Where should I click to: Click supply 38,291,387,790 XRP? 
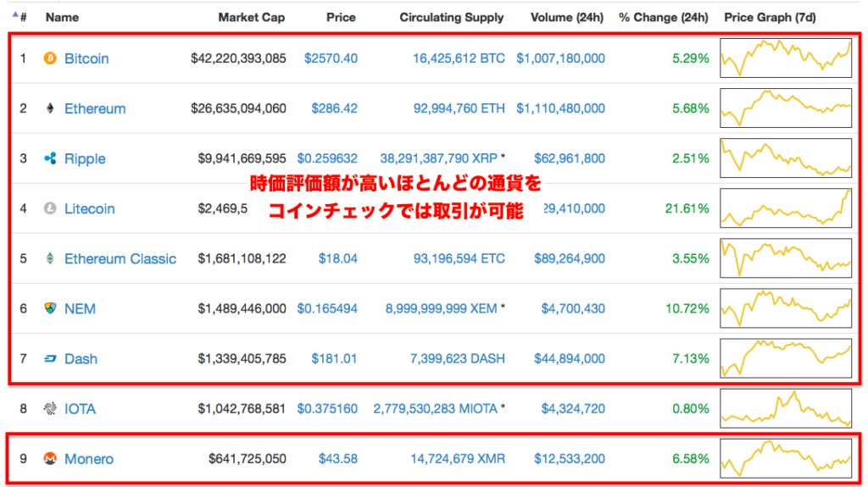[x=438, y=158]
